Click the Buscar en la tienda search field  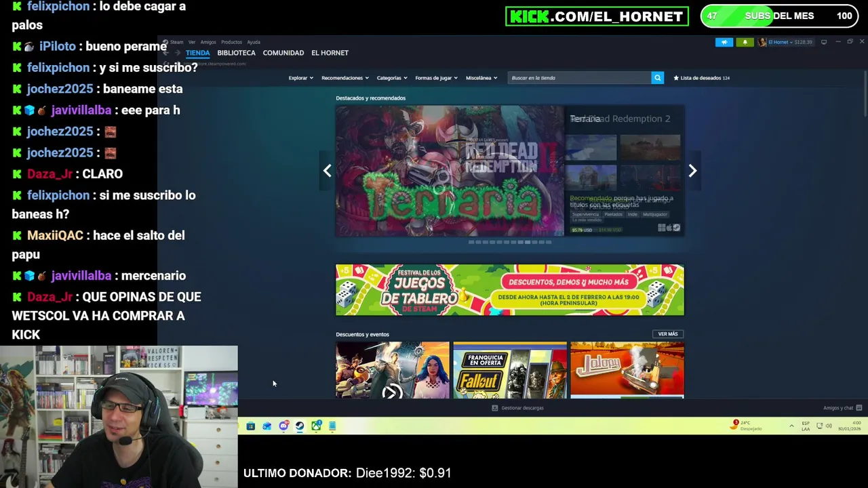coord(579,78)
